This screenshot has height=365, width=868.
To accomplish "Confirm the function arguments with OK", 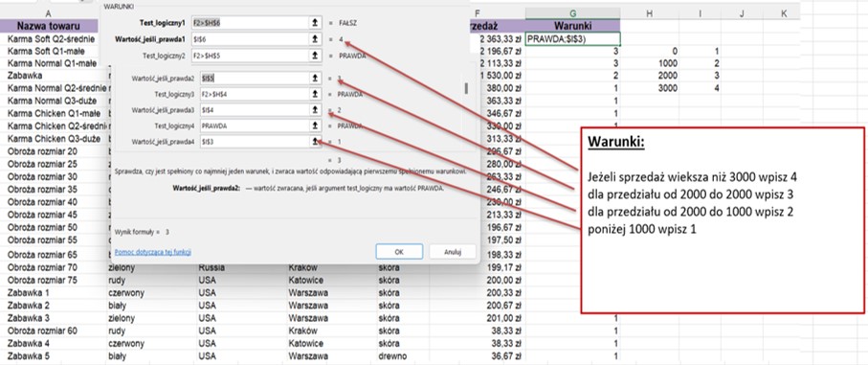I will pos(399,251).
